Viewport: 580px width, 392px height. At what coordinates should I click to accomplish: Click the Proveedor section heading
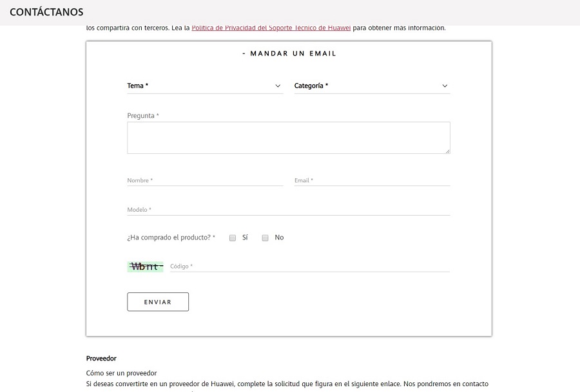101,358
